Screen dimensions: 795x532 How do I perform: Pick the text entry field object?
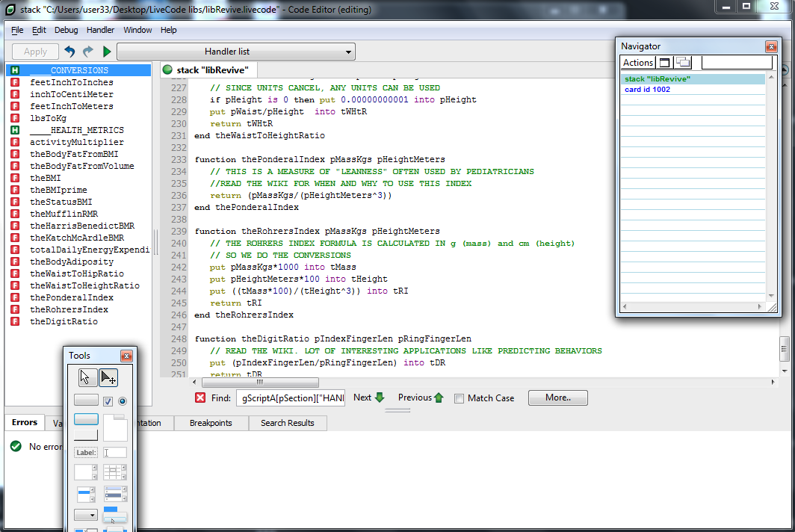point(115,452)
